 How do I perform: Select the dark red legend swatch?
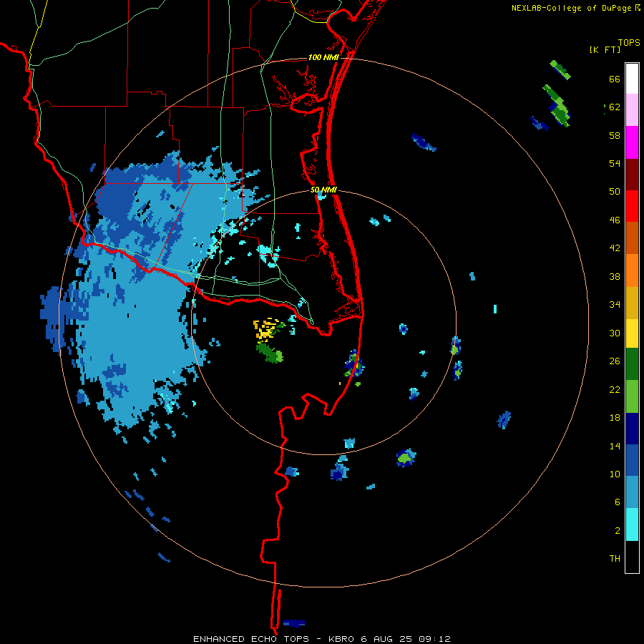(632, 175)
